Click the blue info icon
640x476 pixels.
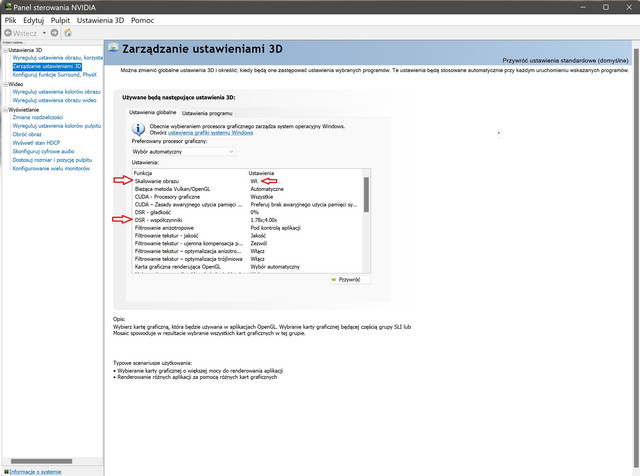click(x=138, y=129)
